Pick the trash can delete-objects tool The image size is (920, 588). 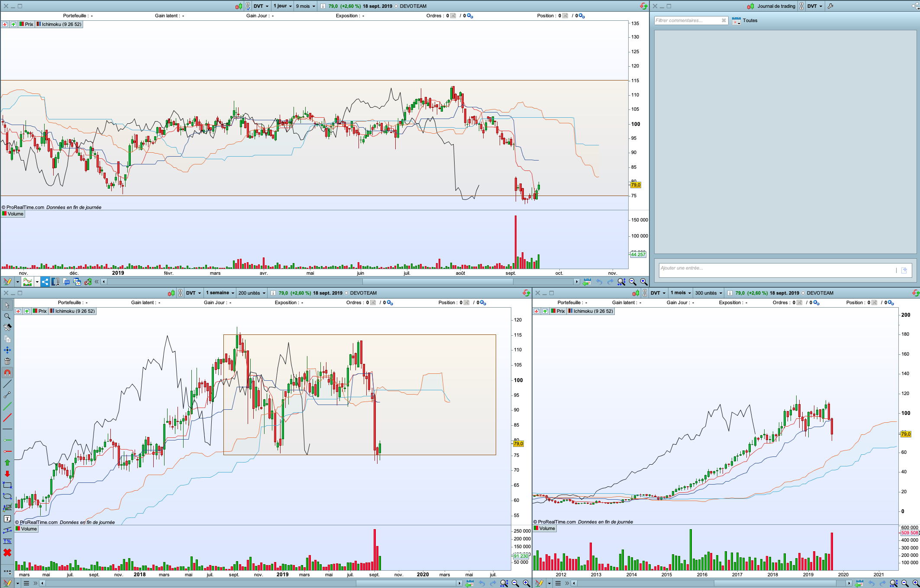(7, 361)
